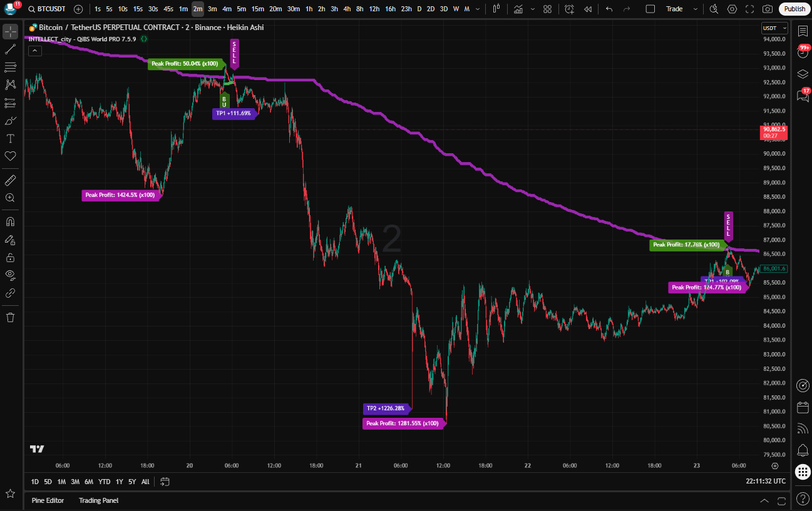Open the USDT currency dropdown
The height and width of the screenshot is (511, 812).
(x=774, y=28)
